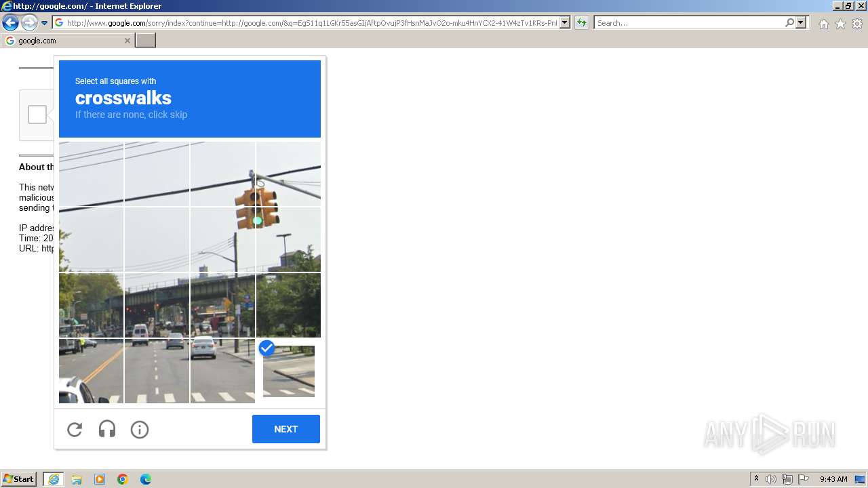Click the Back arrow button
This screenshot has width=868, height=488.
click(x=10, y=23)
